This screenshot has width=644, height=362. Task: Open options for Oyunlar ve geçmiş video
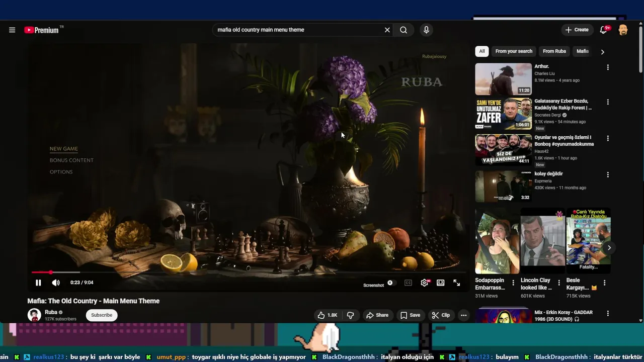[608, 138]
